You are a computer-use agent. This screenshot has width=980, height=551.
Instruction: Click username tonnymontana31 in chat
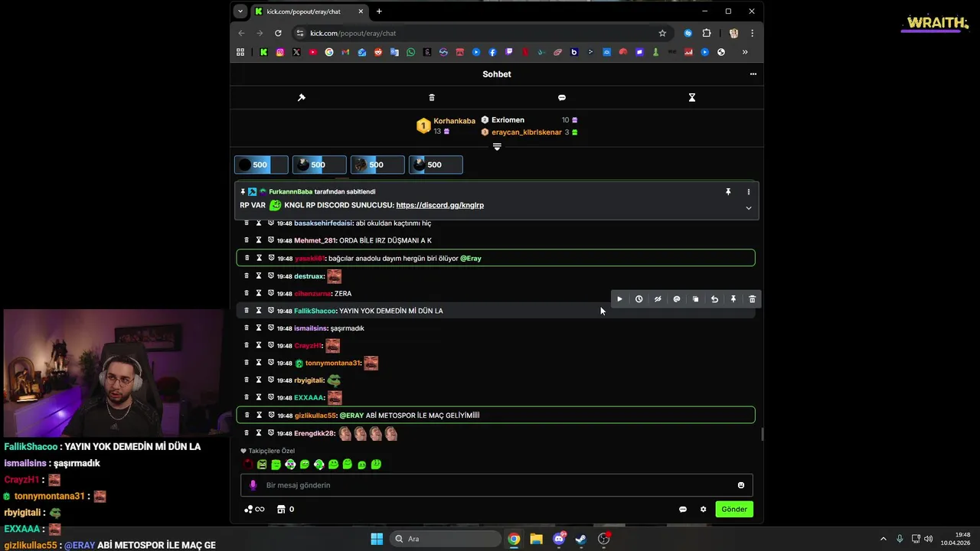tap(332, 364)
